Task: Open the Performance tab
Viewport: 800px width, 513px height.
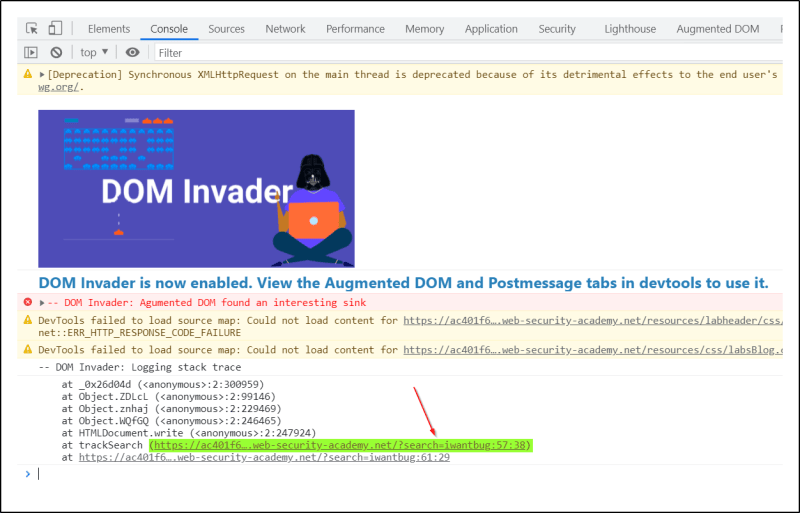Action: tap(355, 29)
